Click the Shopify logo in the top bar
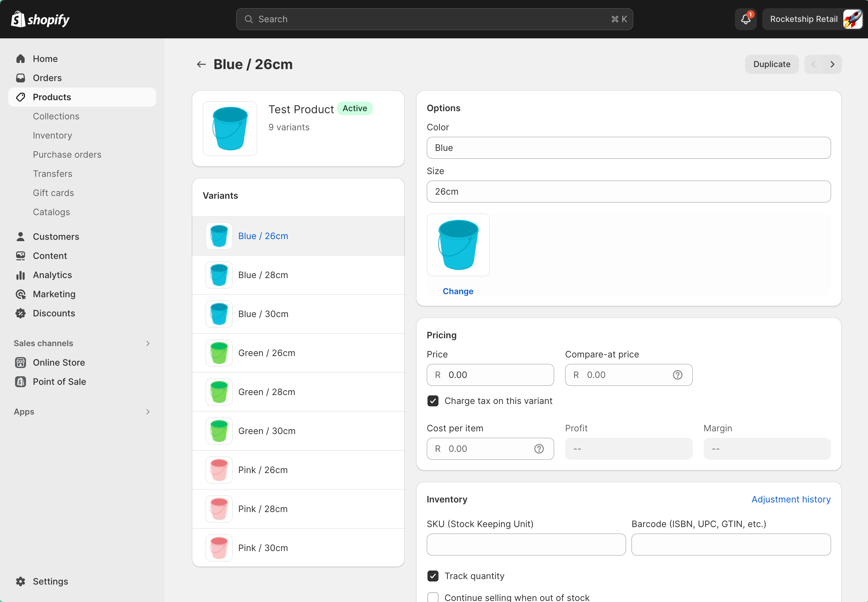Screen dimensions: 868x602 point(40,19)
